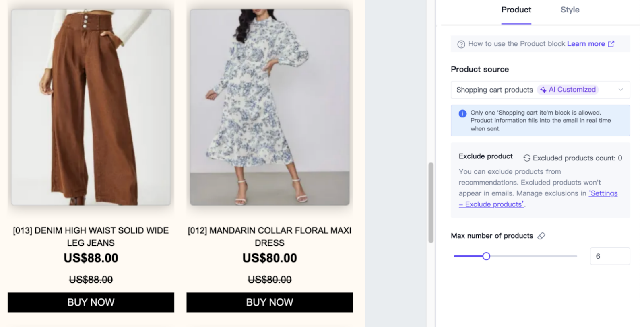The height and width of the screenshot is (327, 644).
Task: Select the US$80.00 bold price text
Action: click(x=270, y=258)
